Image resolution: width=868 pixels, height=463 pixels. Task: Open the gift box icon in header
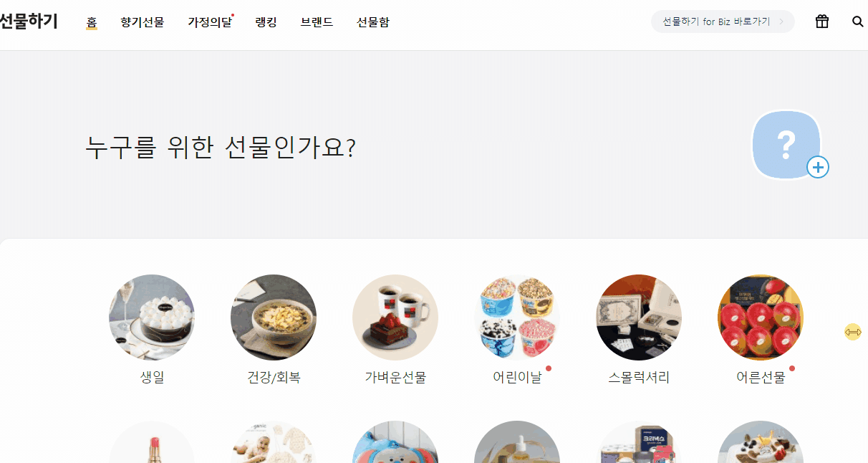822,22
